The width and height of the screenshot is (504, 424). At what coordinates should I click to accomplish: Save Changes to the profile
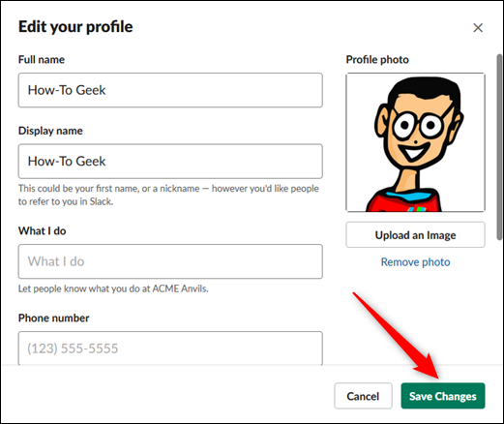click(443, 396)
